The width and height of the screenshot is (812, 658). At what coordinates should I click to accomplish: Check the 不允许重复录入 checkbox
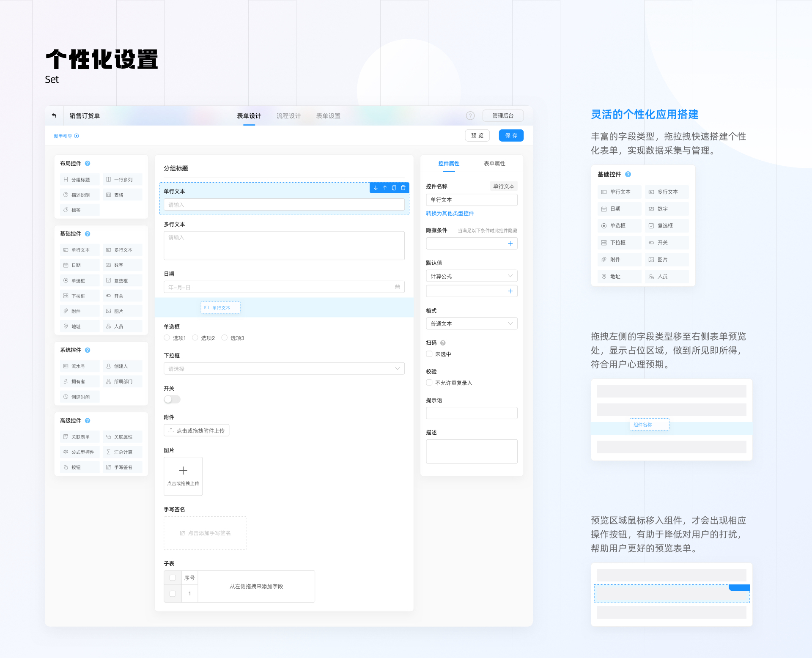click(x=429, y=383)
